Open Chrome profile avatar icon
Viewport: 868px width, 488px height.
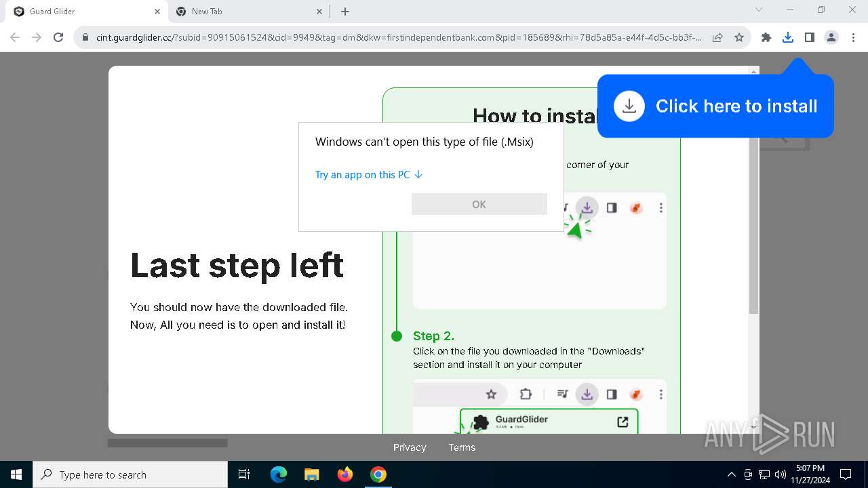tap(831, 37)
